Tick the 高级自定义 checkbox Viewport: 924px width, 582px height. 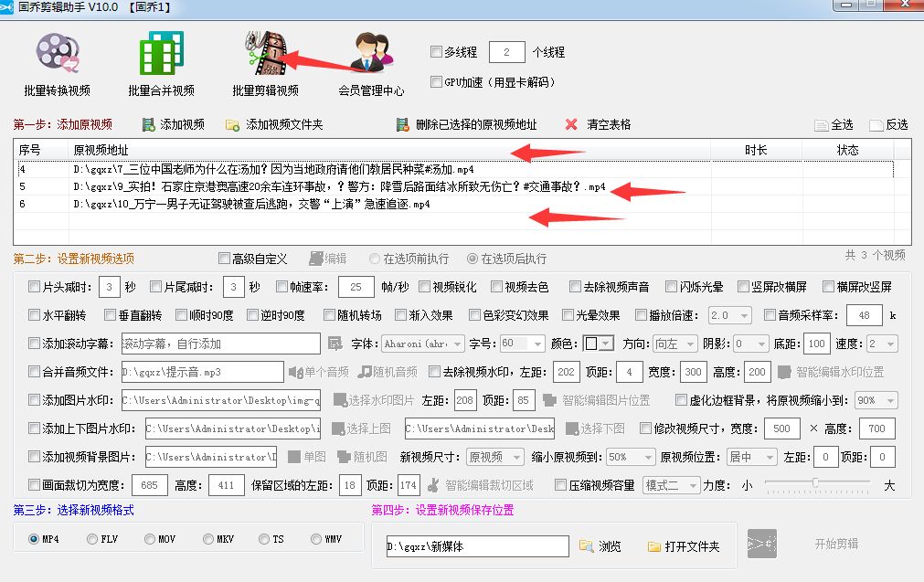pos(224,258)
